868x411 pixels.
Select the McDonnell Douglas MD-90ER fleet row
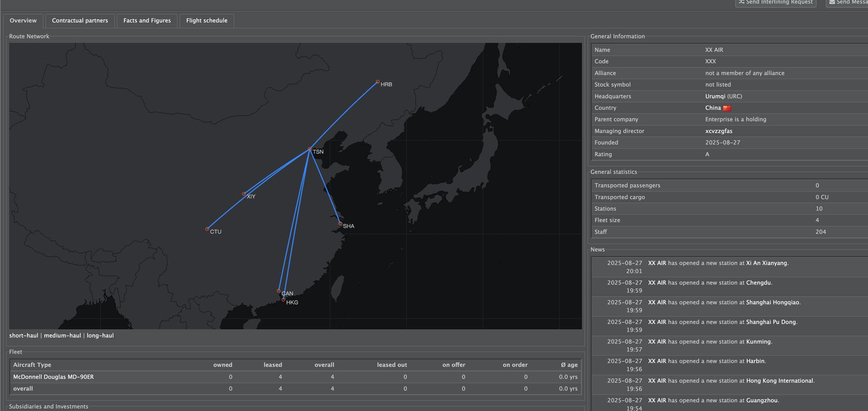[53, 377]
